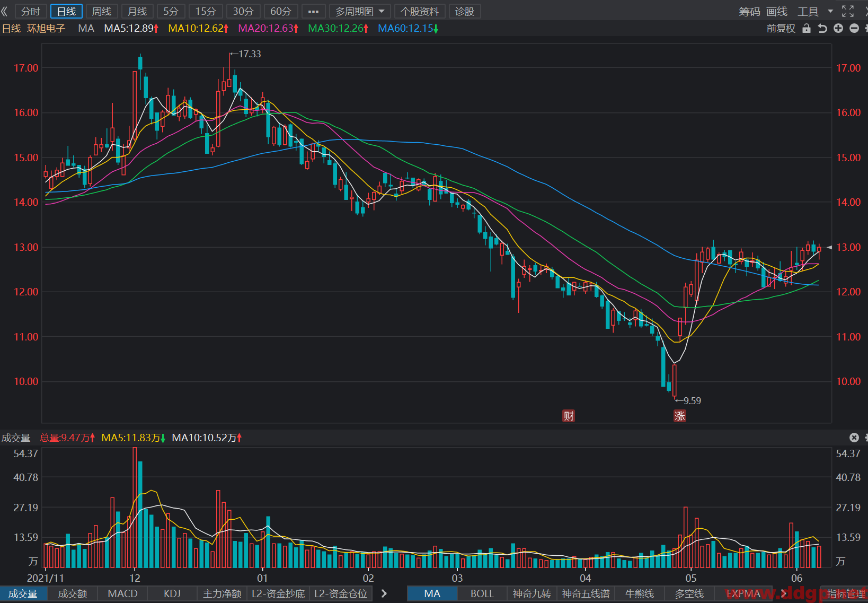The width and height of the screenshot is (868, 603).
Task: Zoom out the chart with minus icon
Action: pos(854,29)
